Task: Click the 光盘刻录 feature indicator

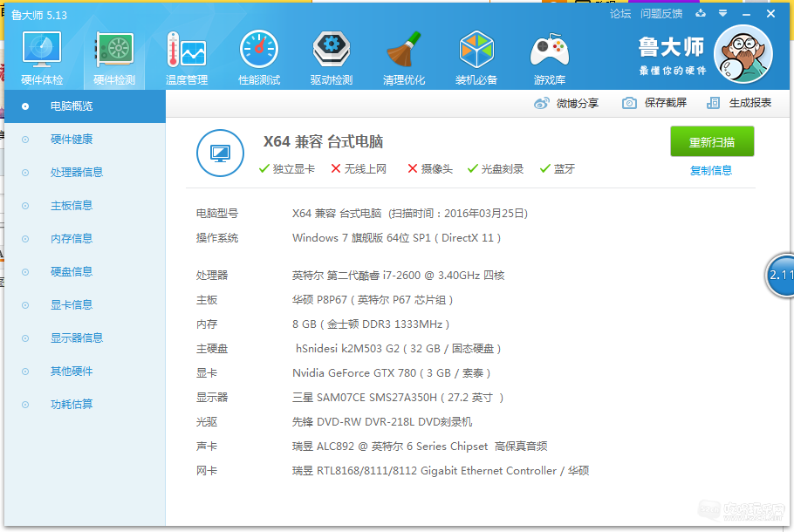Action: pyautogui.click(x=496, y=169)
